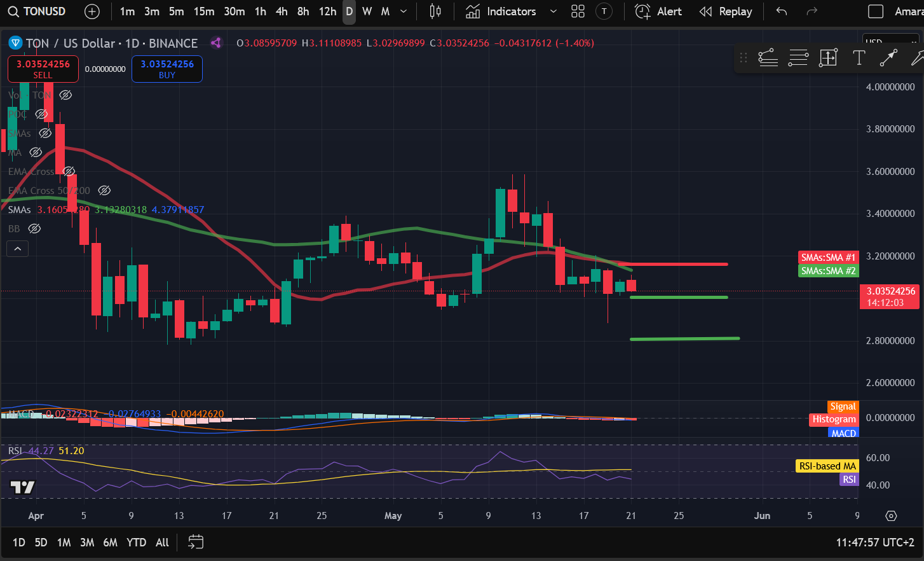
Task: Collapse the indicator legend with chevron
Action: [x=18, y=249]
